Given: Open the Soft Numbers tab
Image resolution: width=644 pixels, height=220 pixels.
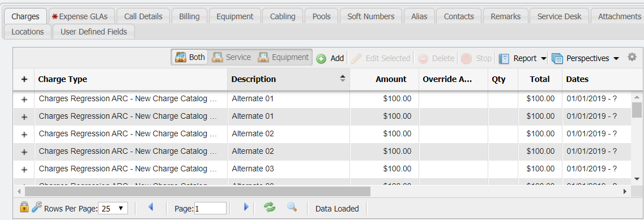Looking at the screenshot, I should point(371,16).
